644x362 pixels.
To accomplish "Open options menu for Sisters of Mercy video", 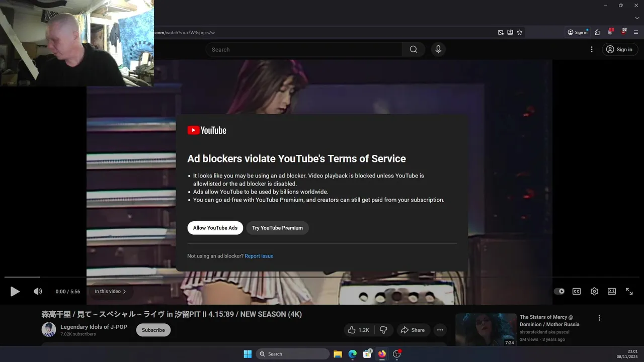I will pyautogui.click(x=599, y=318).
